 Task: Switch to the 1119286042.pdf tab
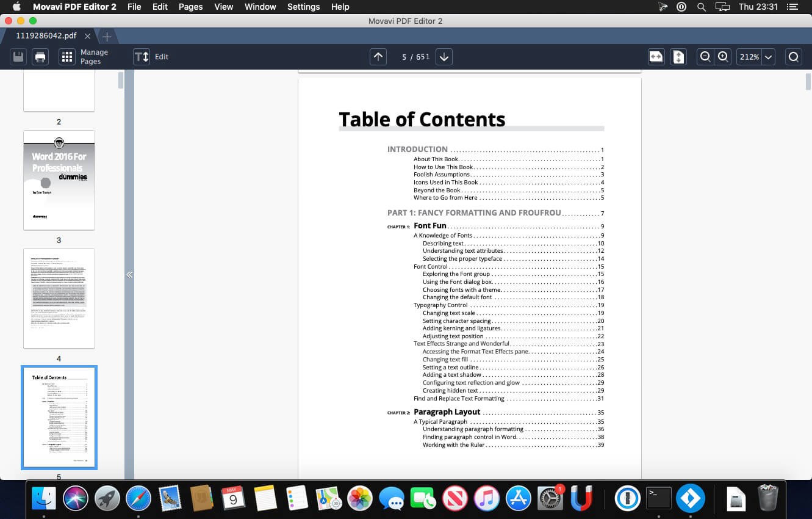pos(46,36)
